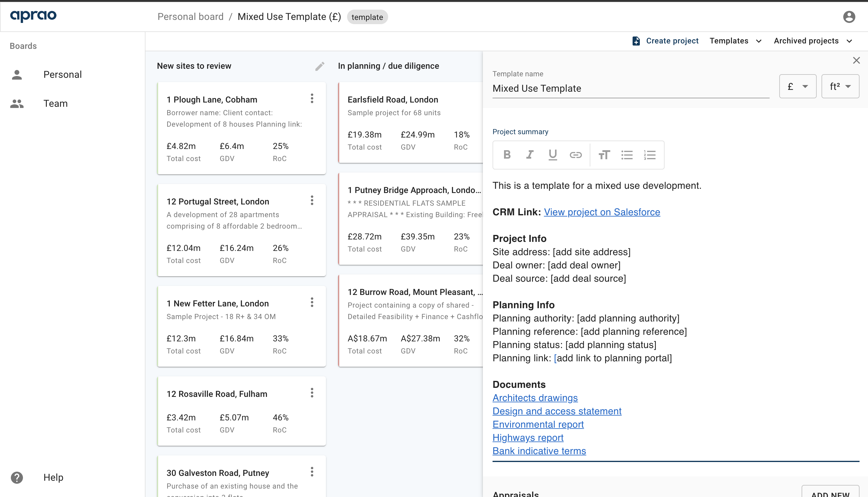Expand the currency selector dropdown
The width and height of the screenshot is (868, 497).
pos(798,86)
